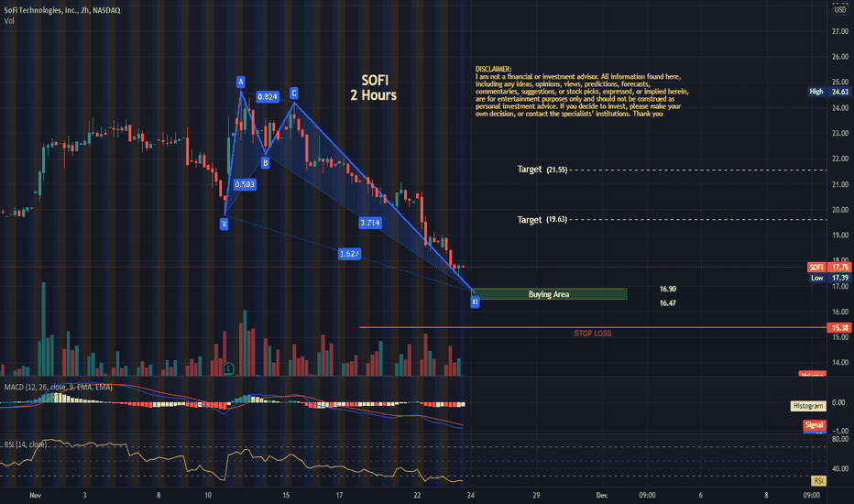Click the 22 date on time axis
Screen dimensions: 854x504
tap(417, 495)
